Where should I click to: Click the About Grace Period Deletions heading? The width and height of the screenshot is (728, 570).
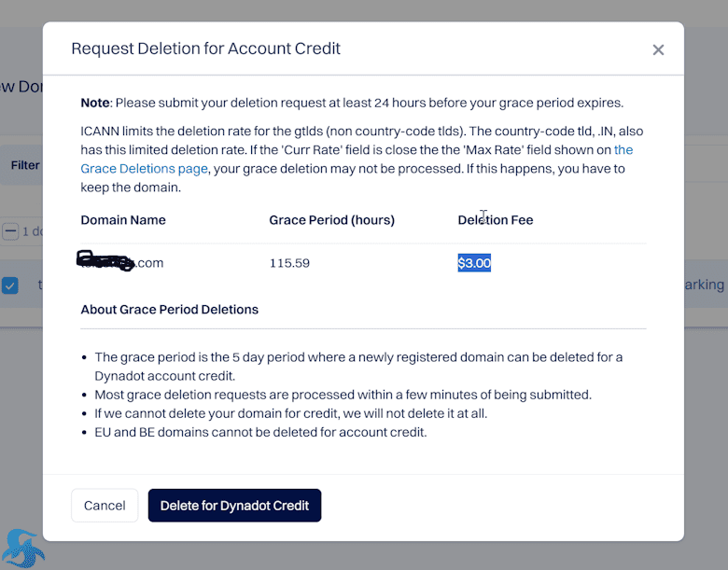coord(170,310)
